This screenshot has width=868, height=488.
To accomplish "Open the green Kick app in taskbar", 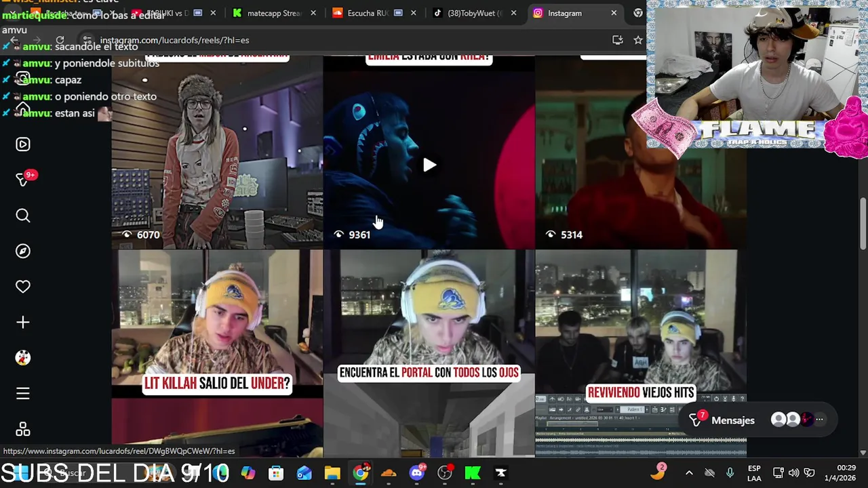I will click(473, 473).
